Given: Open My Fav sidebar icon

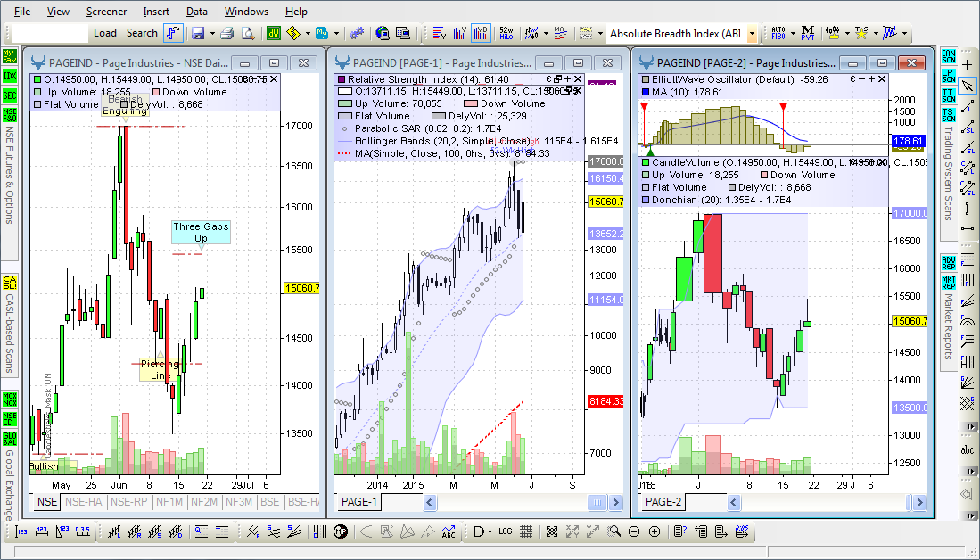Looking at the screenshot, I should [10, 56].
